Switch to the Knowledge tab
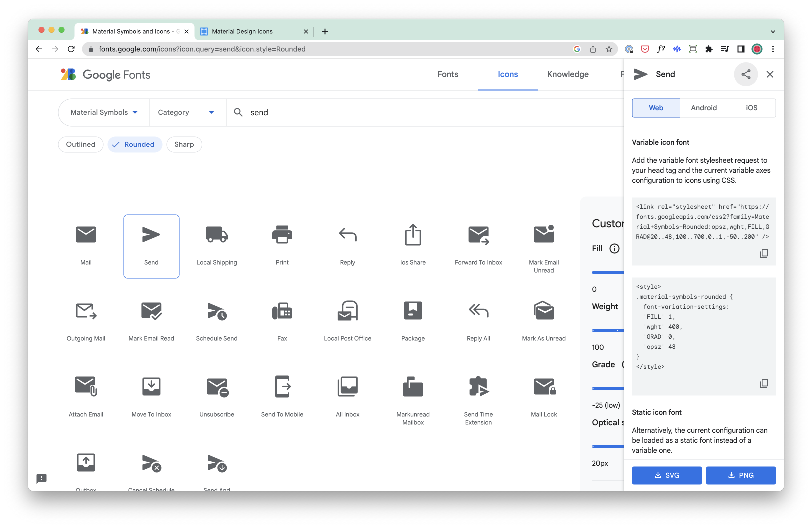This screenshot has width=812, height=528. tap(567, 74)
